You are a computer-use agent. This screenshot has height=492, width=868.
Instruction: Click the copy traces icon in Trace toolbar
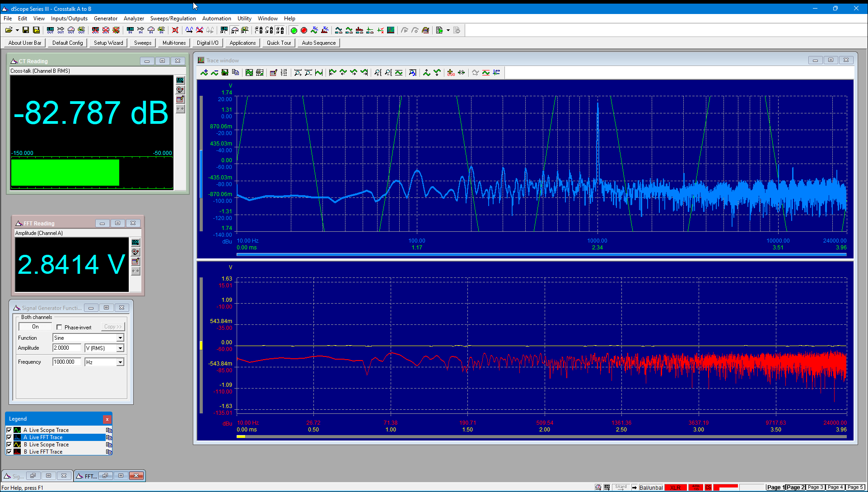pos(235,73)
